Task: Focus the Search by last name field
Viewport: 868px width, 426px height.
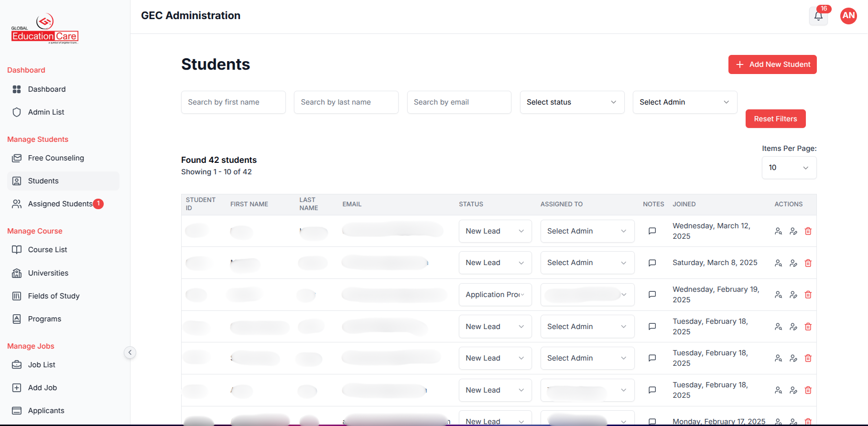Action: pos(346,102)
